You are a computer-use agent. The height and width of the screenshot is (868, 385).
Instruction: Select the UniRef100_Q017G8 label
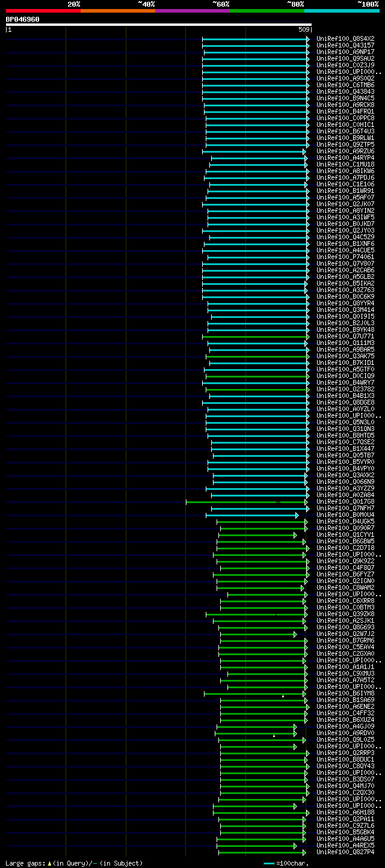[346, 501]
